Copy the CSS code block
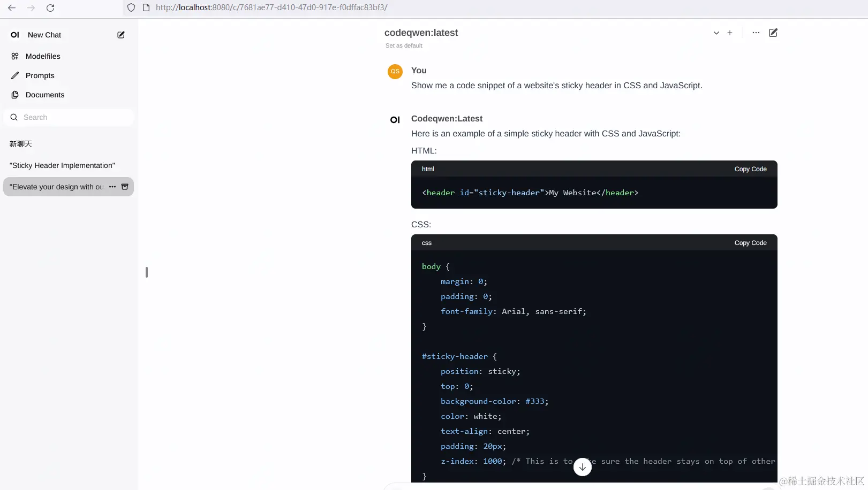The image size is (868, 490). [750, 243]
